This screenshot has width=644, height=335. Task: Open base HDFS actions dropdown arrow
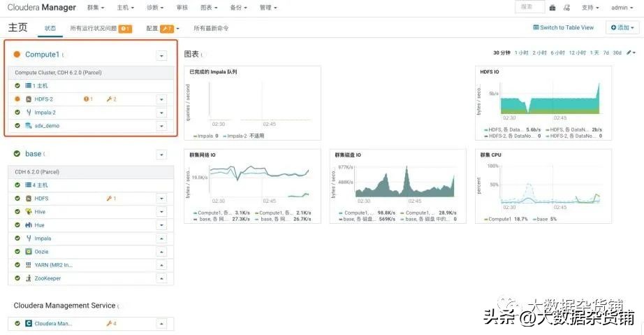161,199
